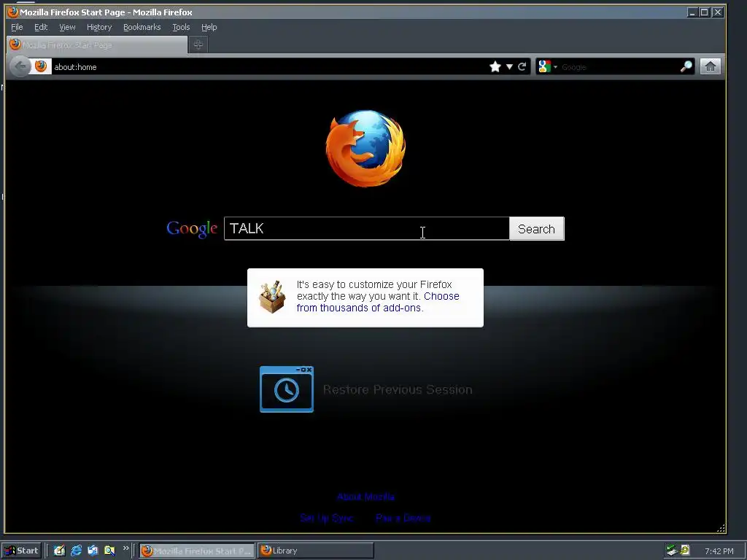747x560 pixels.
Task: Click the Outlook Express quick launch icon
Action: pyautogui.click(x=93, y=551)
